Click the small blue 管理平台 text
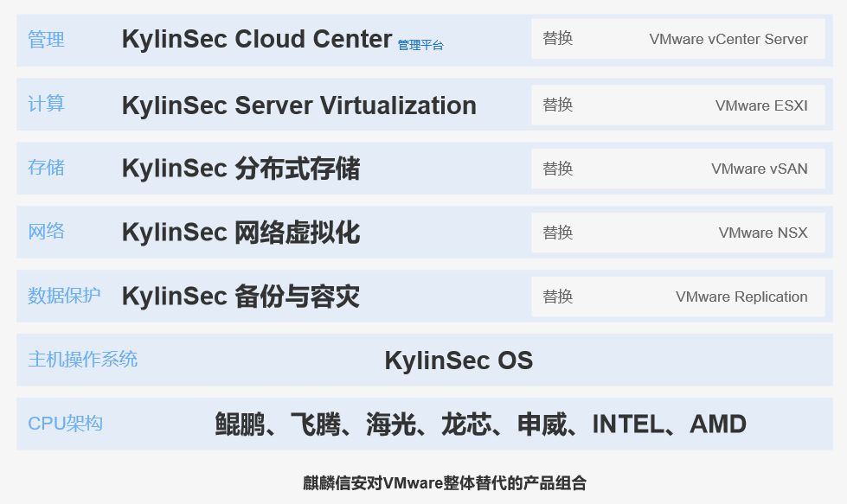 420,45
